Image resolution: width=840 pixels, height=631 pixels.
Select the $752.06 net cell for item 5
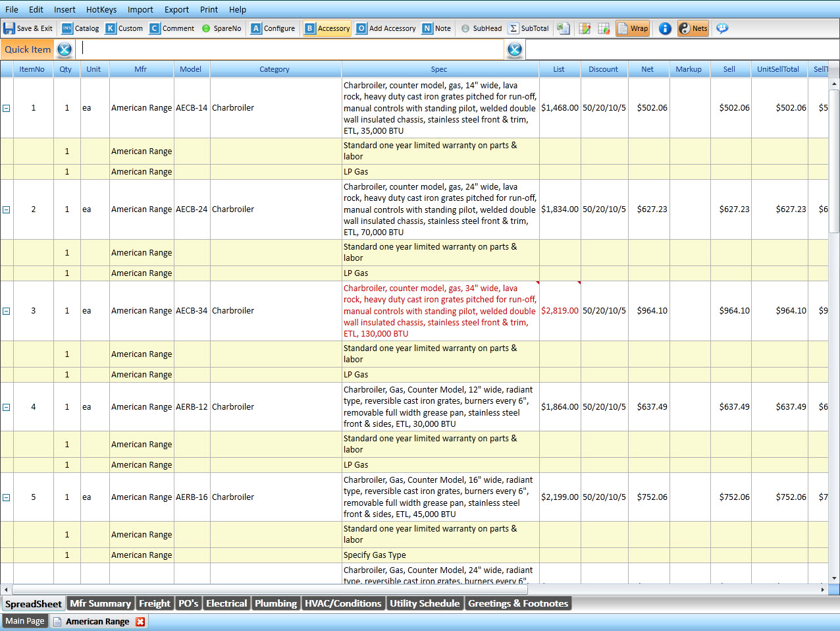[x=649, y=497]
